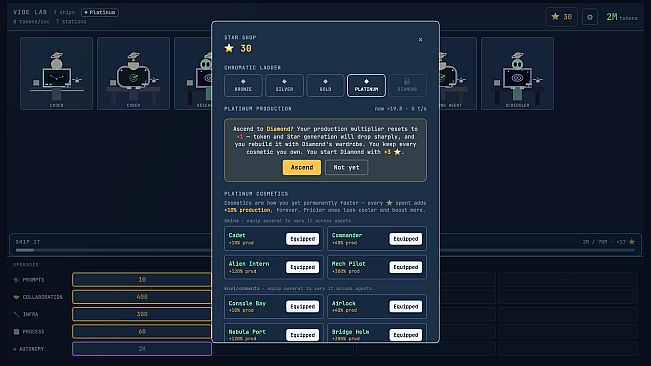Toggle Equipped on Bridge Helm environment

(x=406, y=335)
